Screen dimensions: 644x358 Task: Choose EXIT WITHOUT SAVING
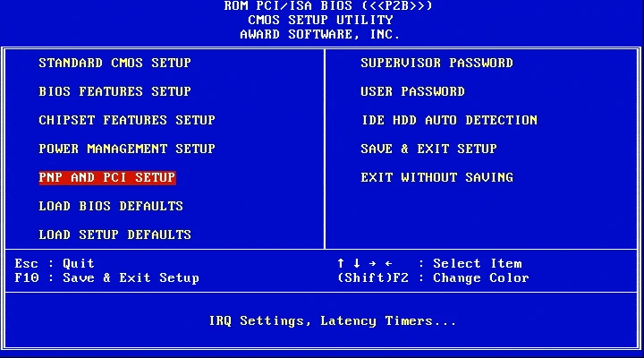[437, 177]
